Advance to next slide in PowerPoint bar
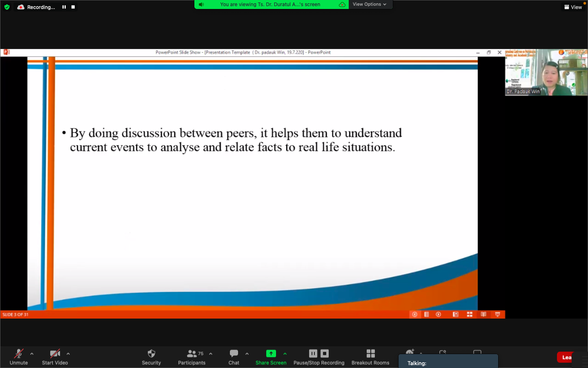This screenshot has width=588, height=368. (439, 314)
